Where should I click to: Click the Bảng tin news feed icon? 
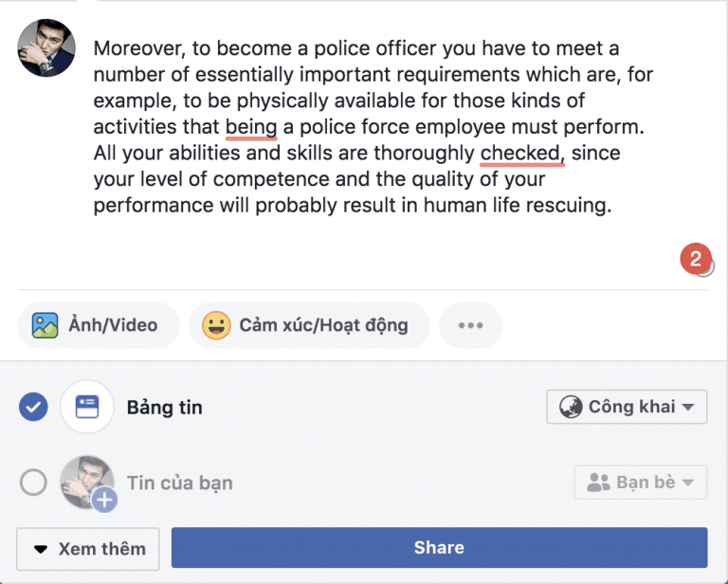click(87, 407)
